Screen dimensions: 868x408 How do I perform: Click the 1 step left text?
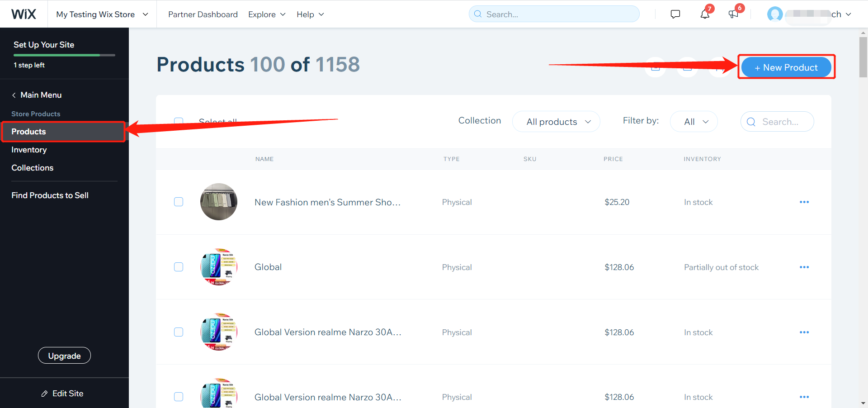[29, 65]
